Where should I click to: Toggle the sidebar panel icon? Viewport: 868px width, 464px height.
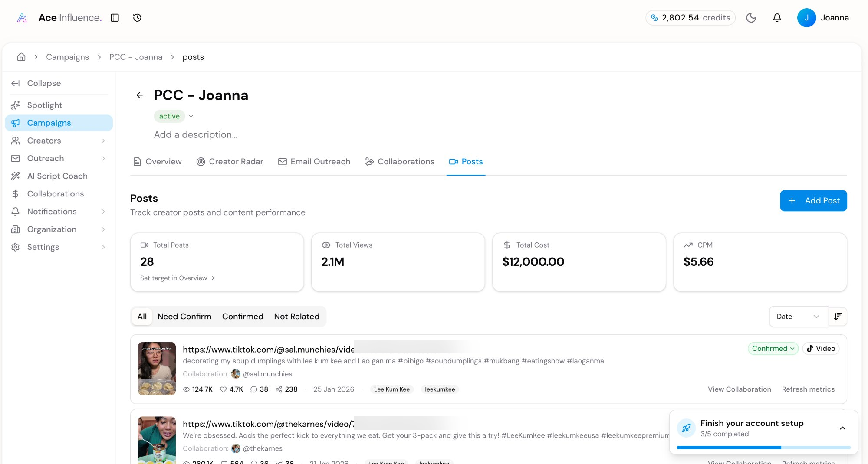click(x=115, y=18)
